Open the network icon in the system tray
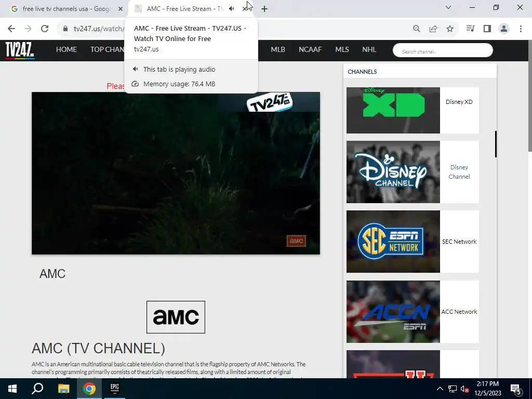 (x=453, y=389)
